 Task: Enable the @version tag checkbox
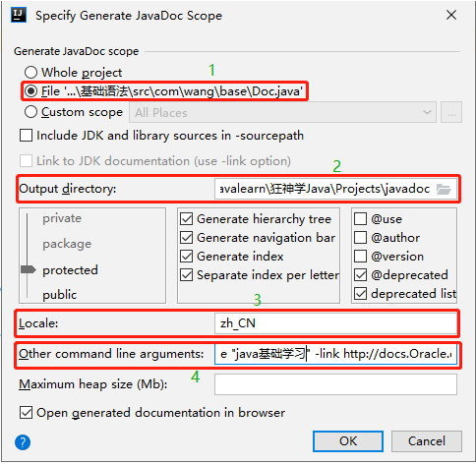(360, 256)
